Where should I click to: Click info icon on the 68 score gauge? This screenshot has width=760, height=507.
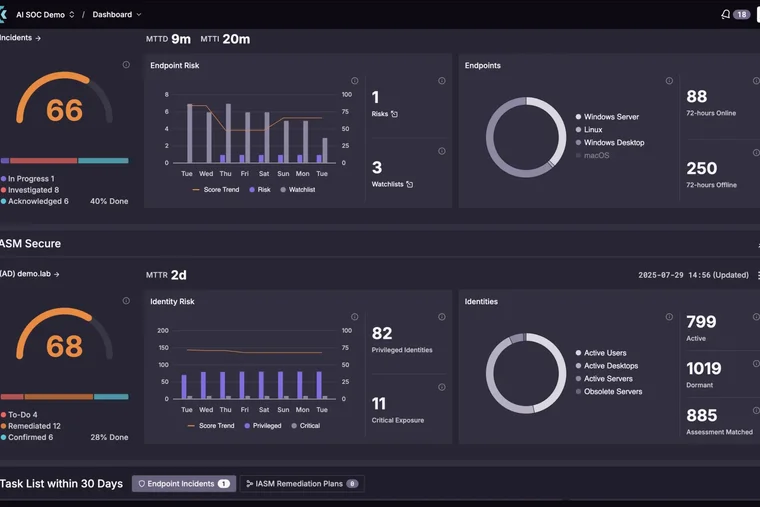tap(126, 301)
